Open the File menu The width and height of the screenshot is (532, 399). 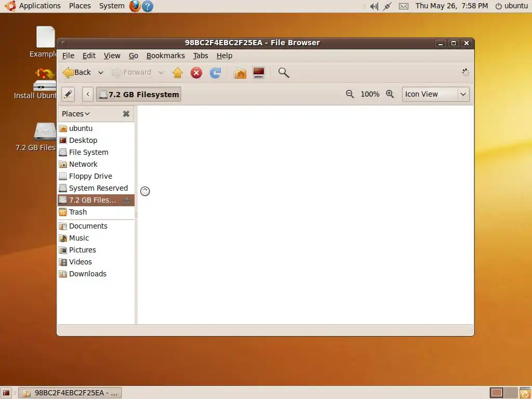coord(68,56)
